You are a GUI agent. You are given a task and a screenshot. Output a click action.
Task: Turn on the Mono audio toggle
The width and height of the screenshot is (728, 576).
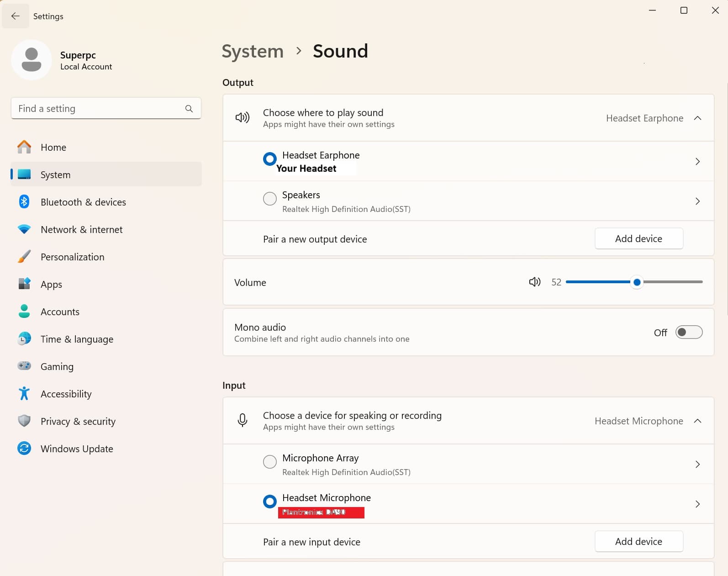point(688,333)
